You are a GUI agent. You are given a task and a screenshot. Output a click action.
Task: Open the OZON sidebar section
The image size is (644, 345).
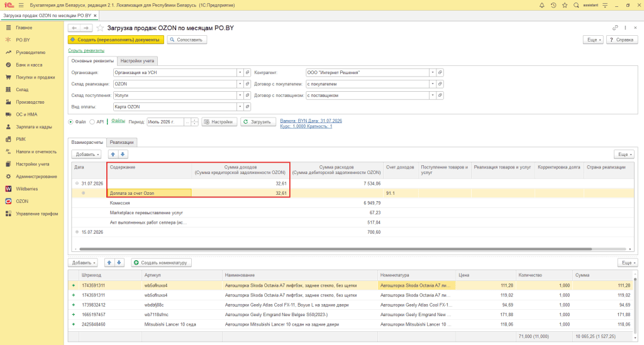(x=22, y=201)
